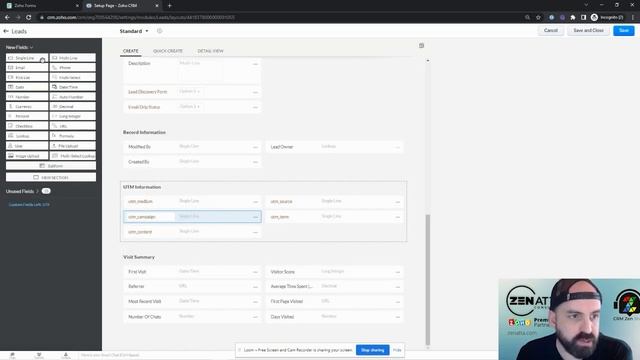Open a new browser tab
Screen dimensions: 640x360
pyautogui.click(x=169, y=6)
